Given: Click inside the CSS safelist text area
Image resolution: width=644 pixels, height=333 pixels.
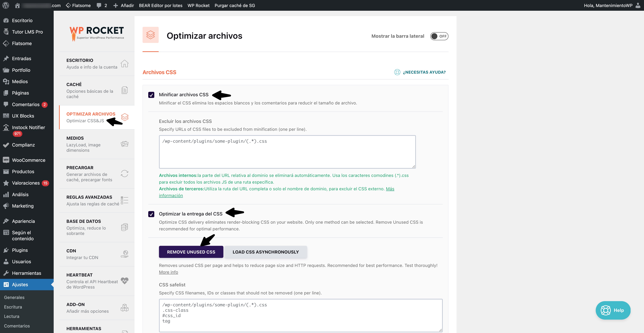Looking at the screenshot, I should point(300,315).
